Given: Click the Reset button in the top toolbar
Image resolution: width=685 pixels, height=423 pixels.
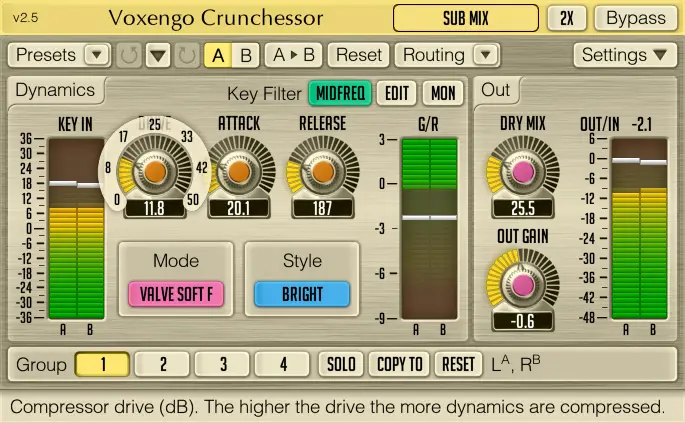Looking at the screenshot, I should (359, 55).
